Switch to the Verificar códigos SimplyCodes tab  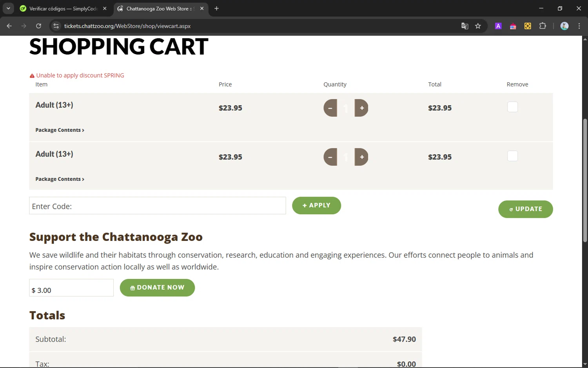click(x=64, y=8)
